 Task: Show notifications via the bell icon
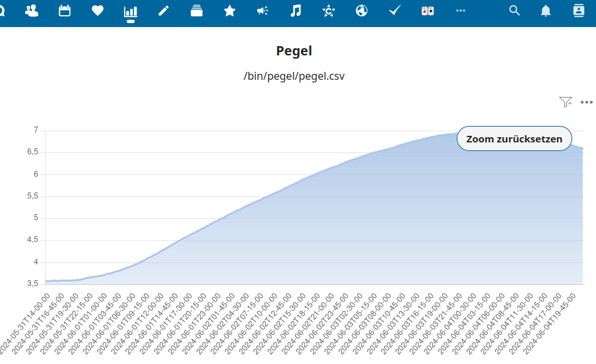(546, 11)
